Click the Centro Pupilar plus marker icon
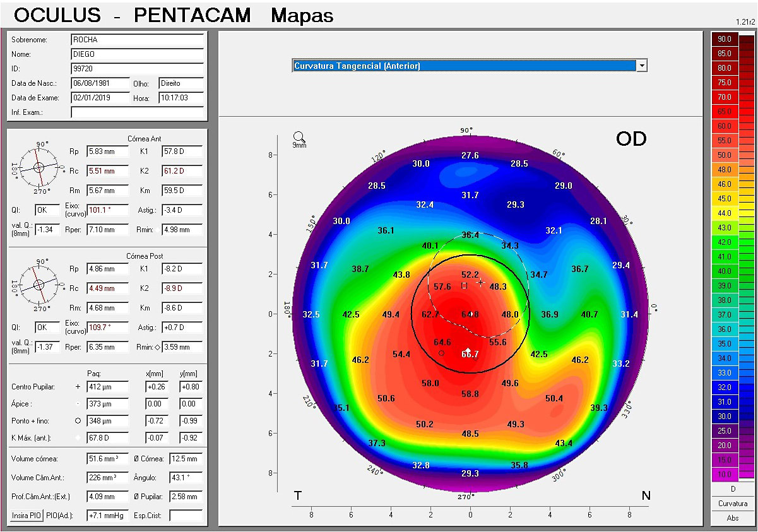Screen dimensions: 758x532 pos(77,387)
